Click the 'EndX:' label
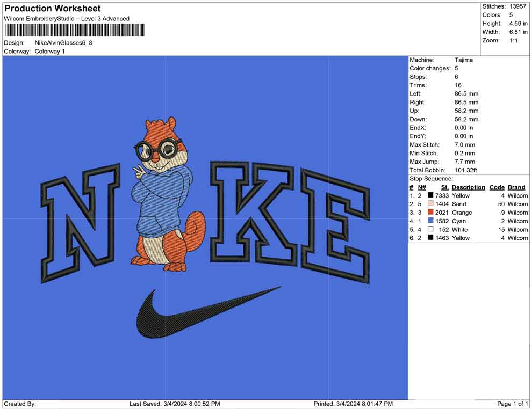 tap(418, 127)
